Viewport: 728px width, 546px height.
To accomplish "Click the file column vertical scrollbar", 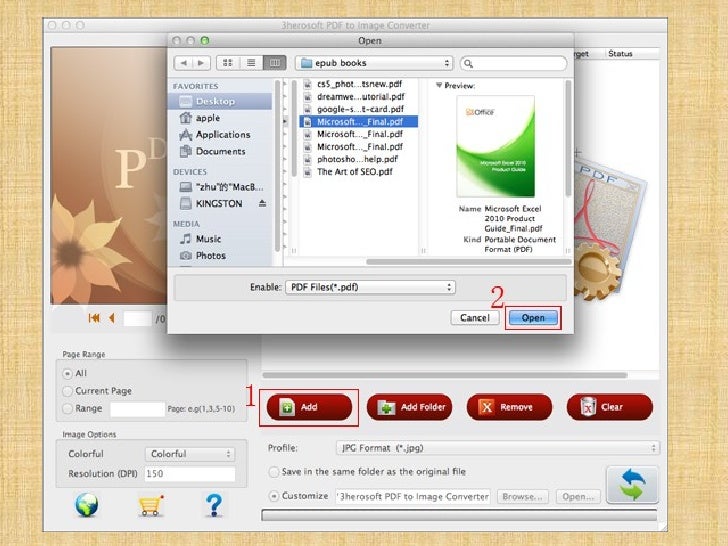I will pyautogui.click(x=294, y=129).
